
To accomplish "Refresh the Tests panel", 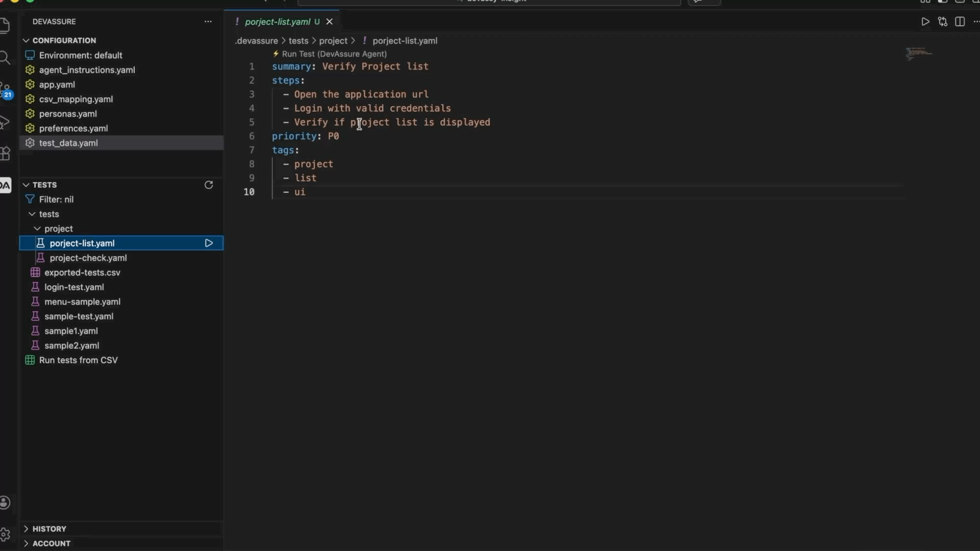I will point(209,185).
